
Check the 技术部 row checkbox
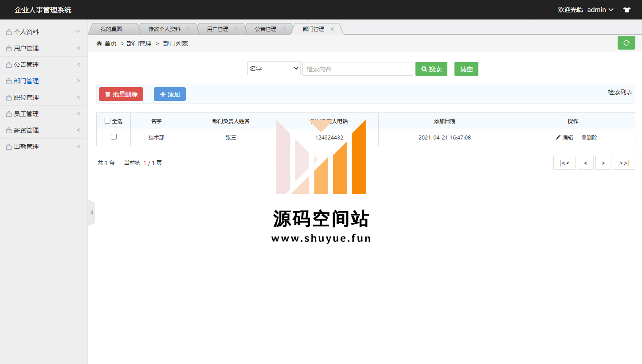(114, 137)
